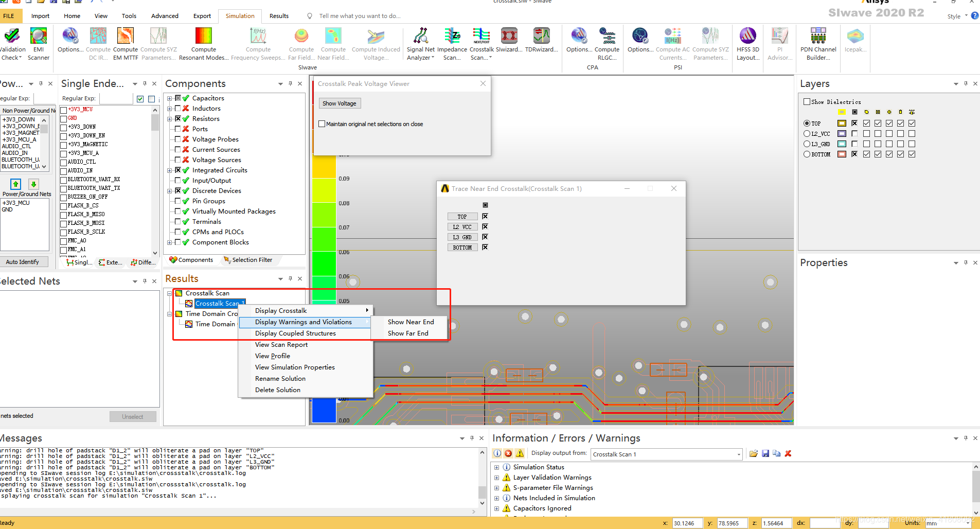Tick the +3V3_DOWN net checkbox
This screenshot has width=980, height=529.
tap(64, 127)
